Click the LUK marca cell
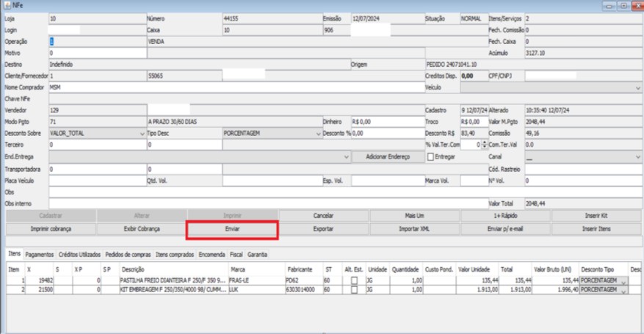The width and height of the screenshot is (644, 334). coord(256,290)
